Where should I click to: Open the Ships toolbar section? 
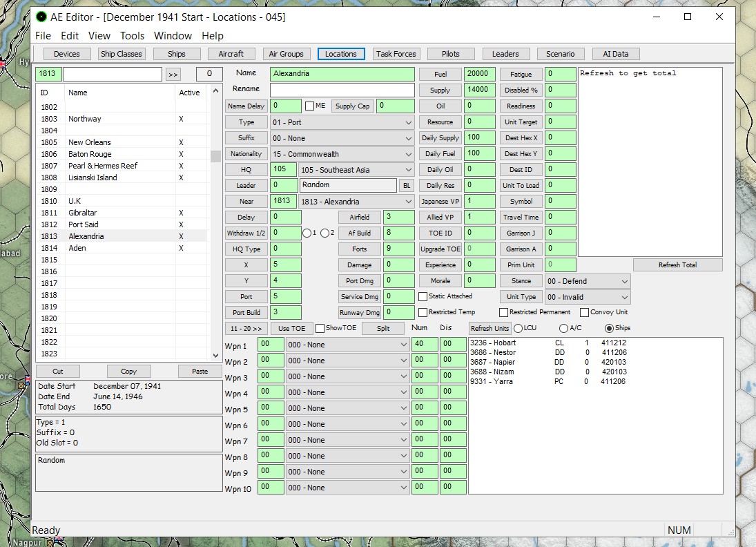point(177,54)
